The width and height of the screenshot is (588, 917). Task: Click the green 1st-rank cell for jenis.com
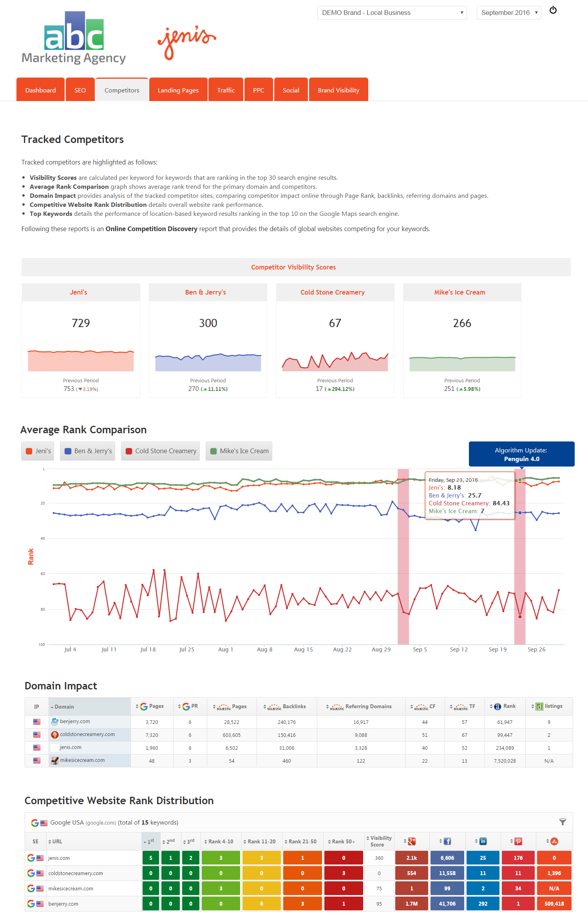tap(151, 857)
